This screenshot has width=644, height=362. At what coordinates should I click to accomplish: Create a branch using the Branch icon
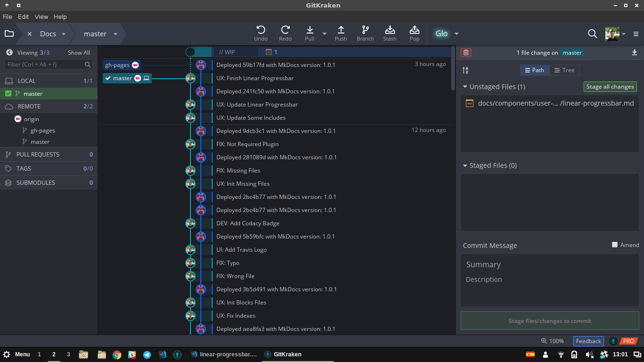[x=365, y=30]
